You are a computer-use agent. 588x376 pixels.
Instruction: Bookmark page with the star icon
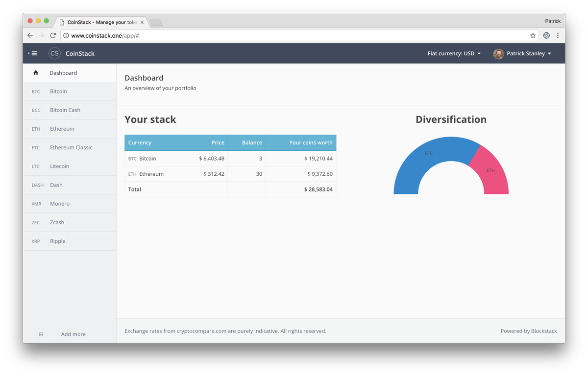tap(533, 36)
